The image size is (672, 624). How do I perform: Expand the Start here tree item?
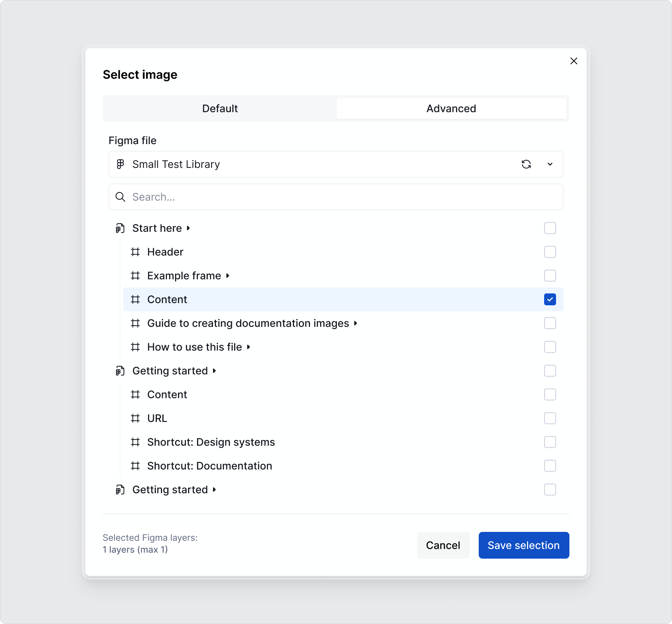[x=188, y=228]
